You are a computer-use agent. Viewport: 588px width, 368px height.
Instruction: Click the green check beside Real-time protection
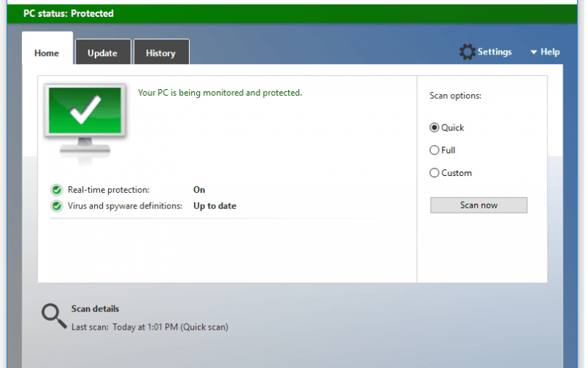click(57, 190)
